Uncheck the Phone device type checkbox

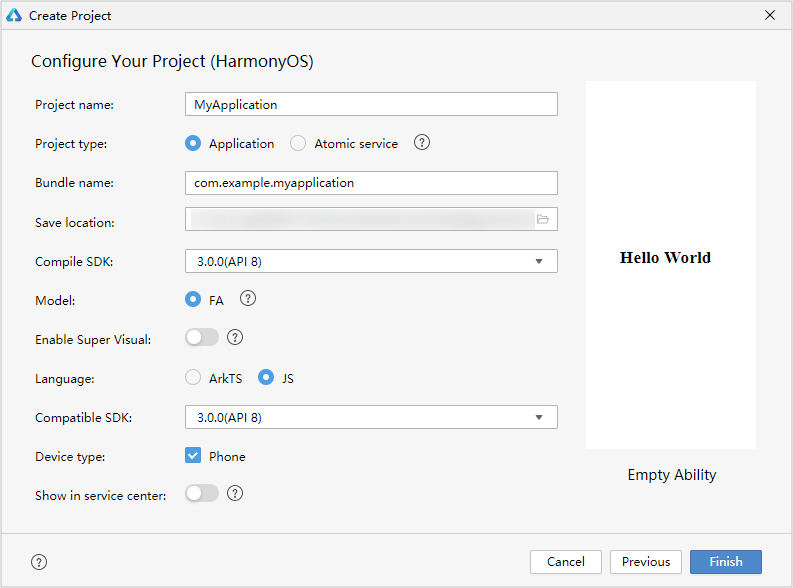click(x=193, y=456)
